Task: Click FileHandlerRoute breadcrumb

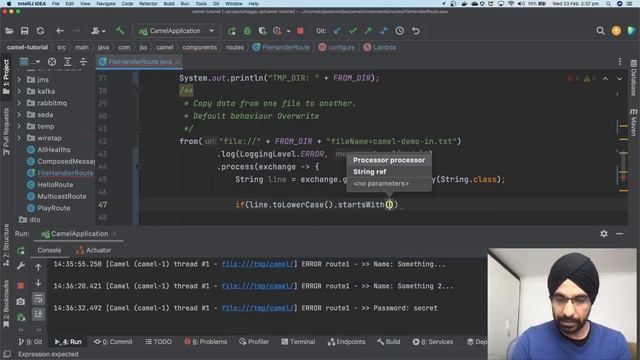Action: click(x=281, y=47)
